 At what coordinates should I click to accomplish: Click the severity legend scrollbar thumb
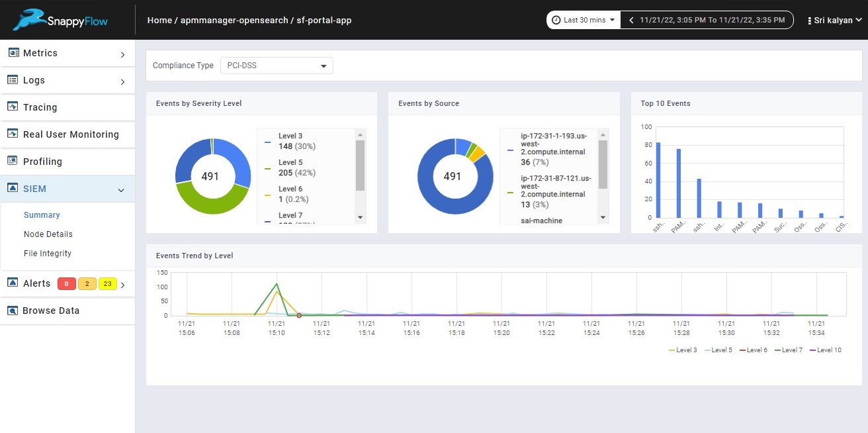pyautogui.click(x=360, y=165)
